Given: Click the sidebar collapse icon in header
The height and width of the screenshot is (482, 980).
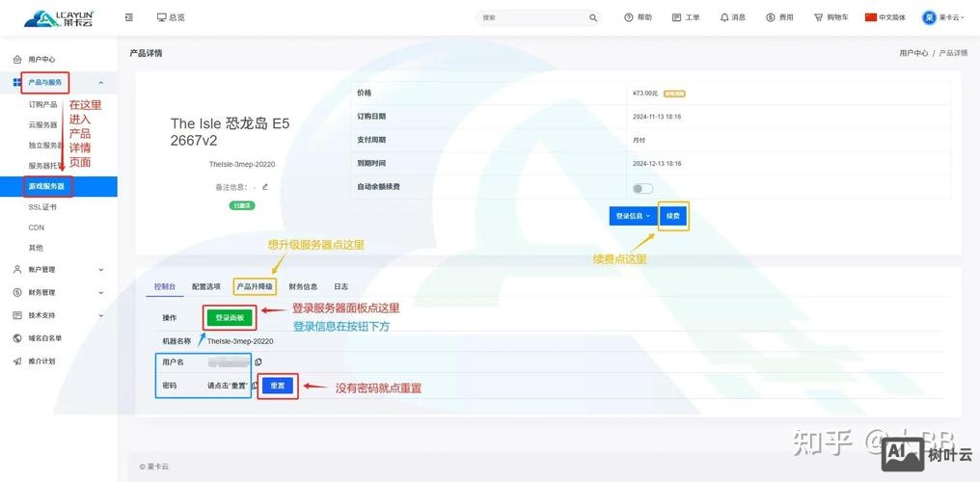Looking at the screenshot, I should [x=129, y=17].
